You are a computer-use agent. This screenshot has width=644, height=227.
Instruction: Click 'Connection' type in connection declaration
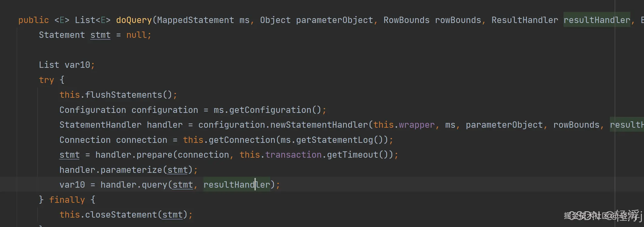click(x=85, y=140)
